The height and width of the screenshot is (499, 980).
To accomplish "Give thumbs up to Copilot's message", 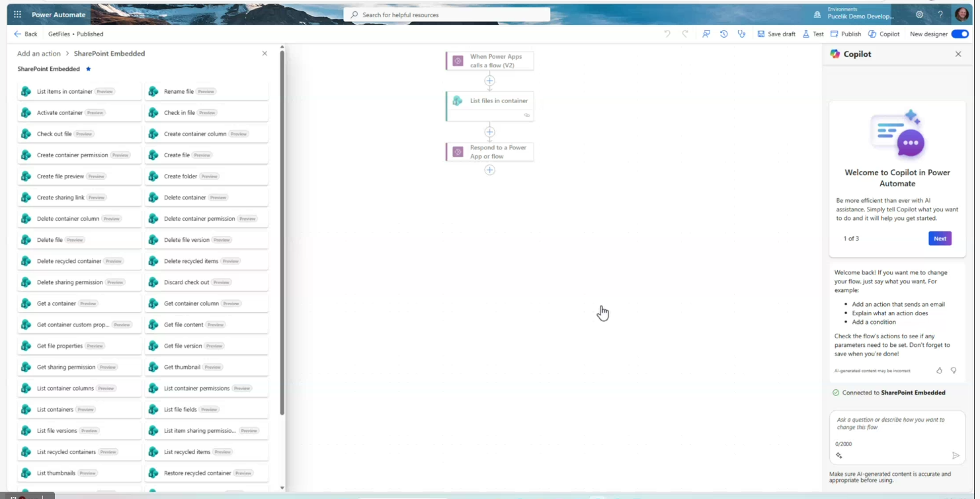I will tap(939, 371).
